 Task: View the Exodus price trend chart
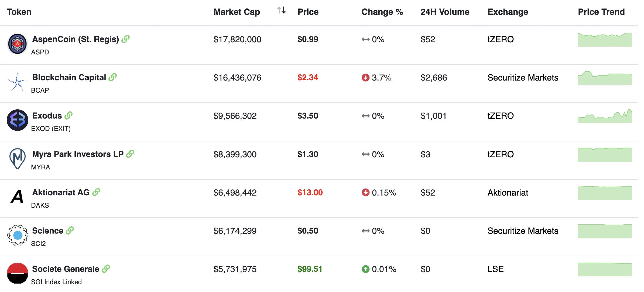pyautogui.click(x=605, y=116)
